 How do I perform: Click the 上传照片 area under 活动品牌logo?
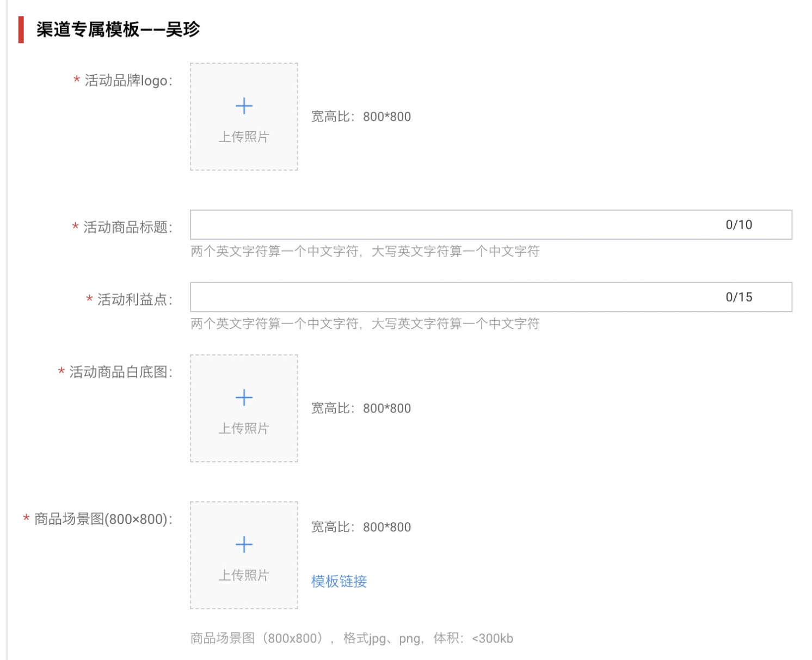[x=244, y=137]
